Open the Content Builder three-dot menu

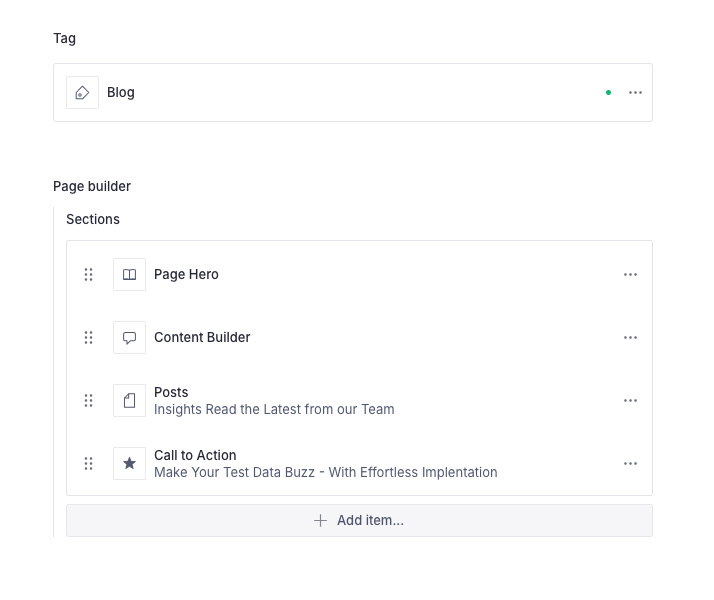click(630, 337)
